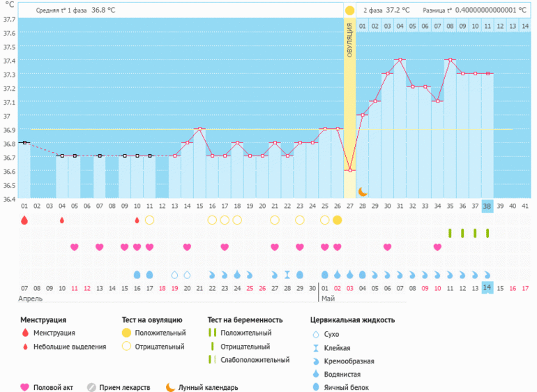Click the Прием лекарств legend pill icon
Screen dimensions: 537x392
(91, 387)
